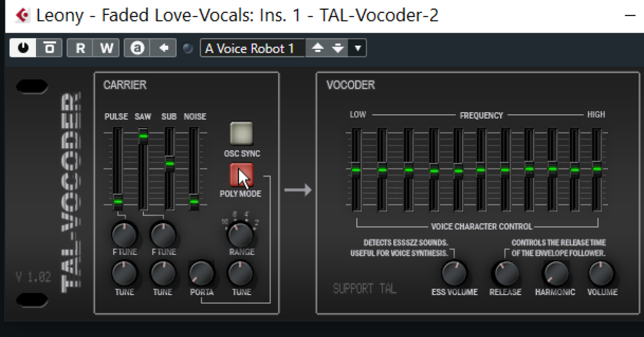Viewport: 644px width, 337px height.
Task: Click the RELEASE knob
Action: pyautogui.click(x=506, y=274)
